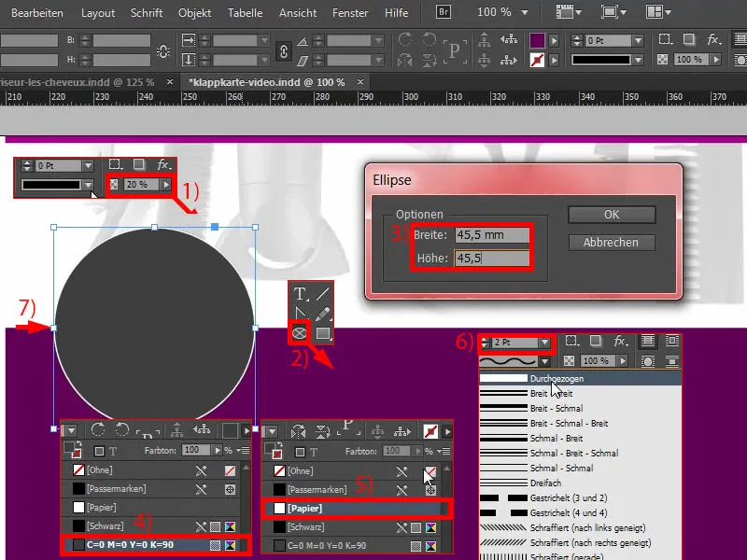
Task: Apply drop shadow from top control panel
Action: click(689, 39)
